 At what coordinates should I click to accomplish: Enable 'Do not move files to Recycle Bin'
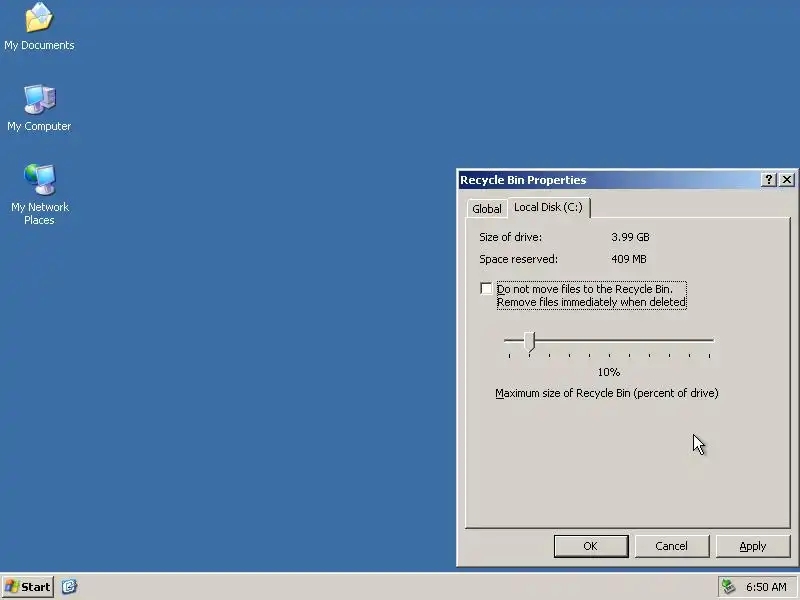(x=486, y=289)
